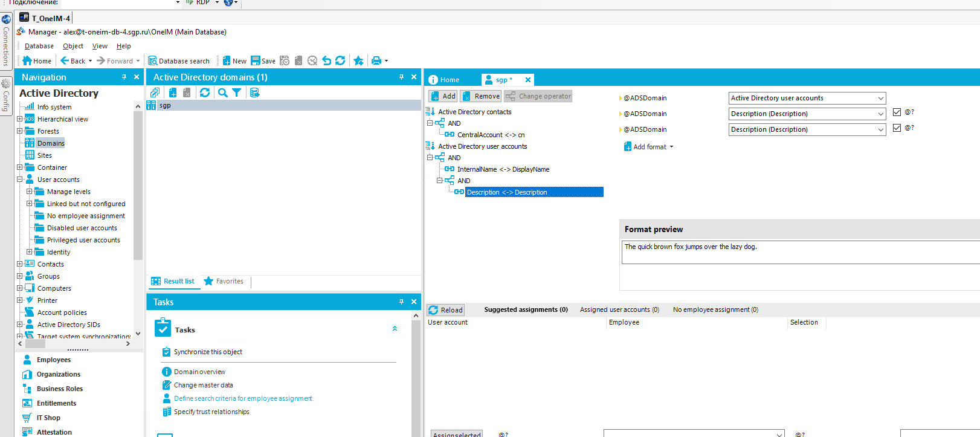Open the Add format dropdown arrow
The height and width of the screenshot is (437, 980).
click(671, 147)
